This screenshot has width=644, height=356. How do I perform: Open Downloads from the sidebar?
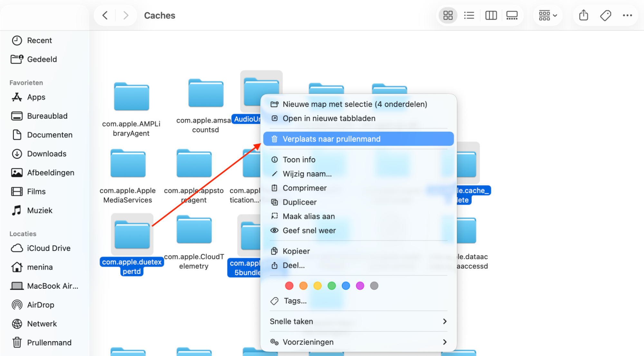pyautogui.click(x=47, y=154)
